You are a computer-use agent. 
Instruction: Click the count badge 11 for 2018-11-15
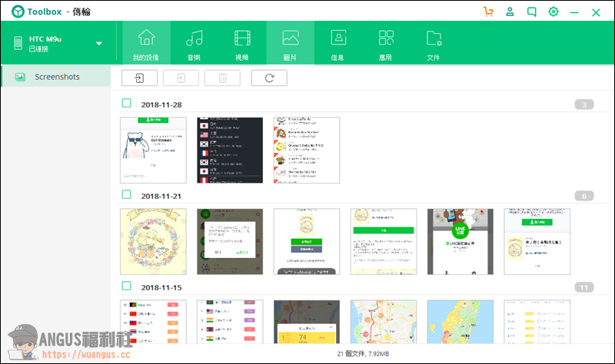click(x=584, y=287)
